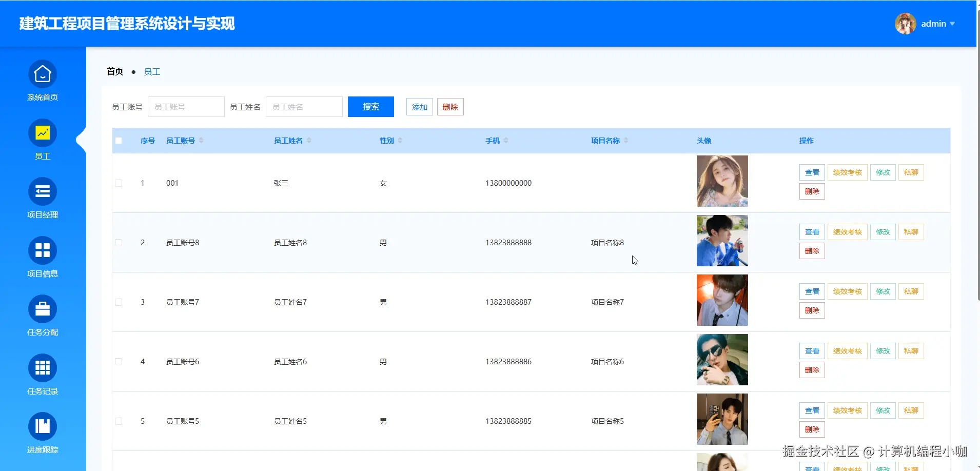Viewport: 980px width, 471px height.
Task: Open 绩效考核 for 员工姓名6
Action: 848,351
